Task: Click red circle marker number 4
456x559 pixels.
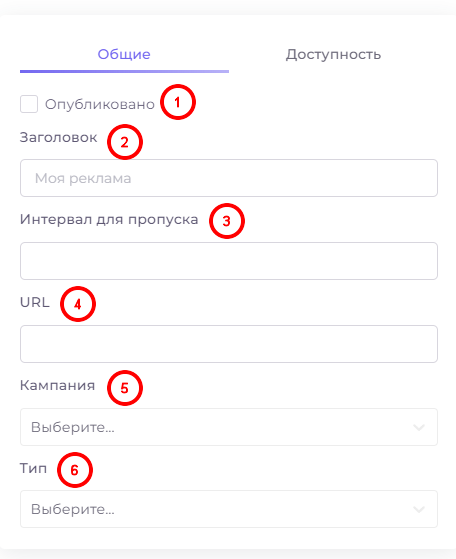Action: tap(78, 304)
